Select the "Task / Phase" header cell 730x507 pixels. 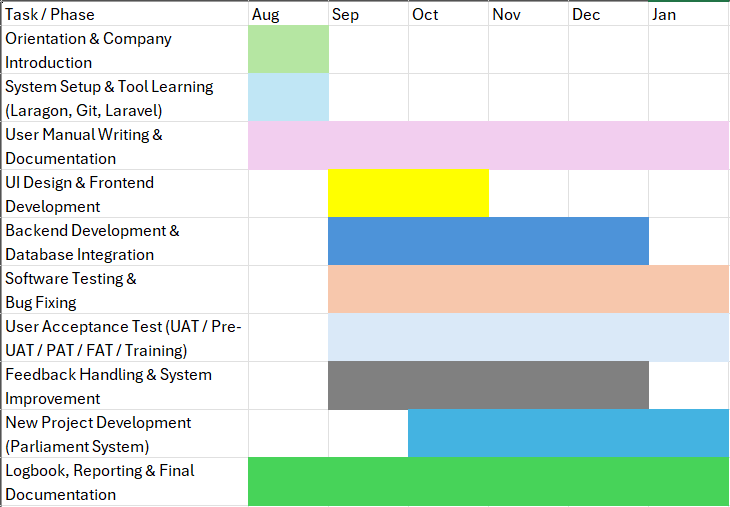coord(124,14)
